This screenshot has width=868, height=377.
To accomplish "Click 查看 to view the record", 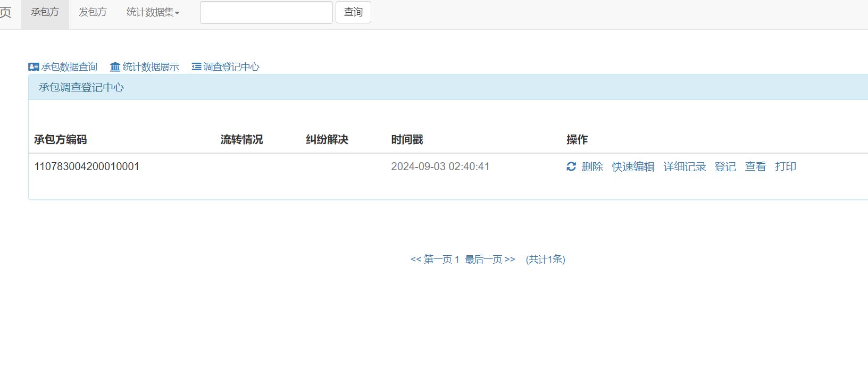I will [755, 166].
